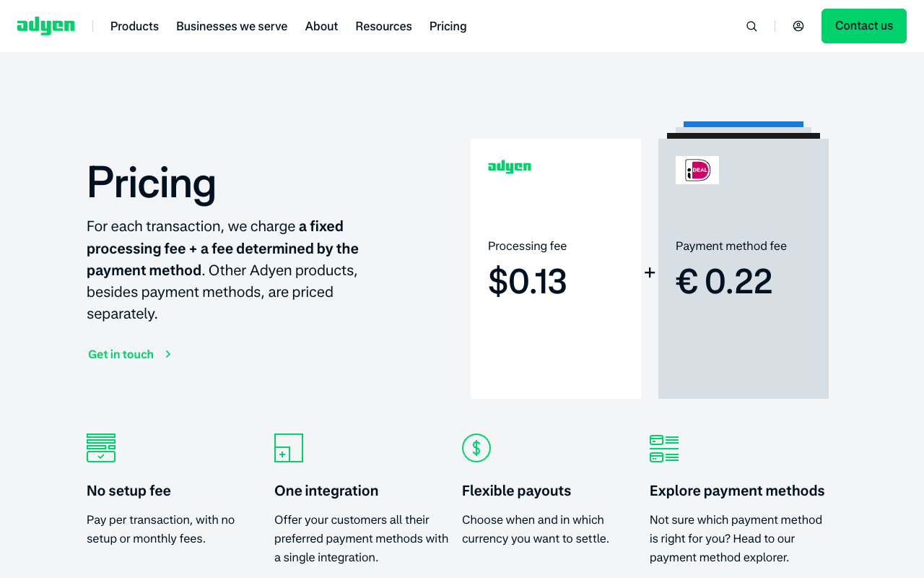This screenshot has width=924, height=578.
Task: Click the user account icon
Action: coord(798,26)
